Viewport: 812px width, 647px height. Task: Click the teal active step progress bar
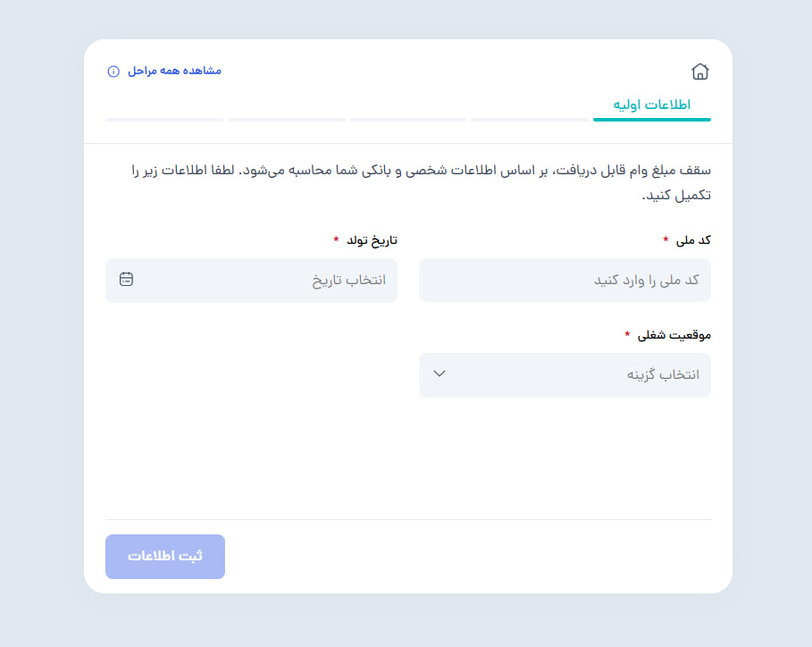point(651,119)
